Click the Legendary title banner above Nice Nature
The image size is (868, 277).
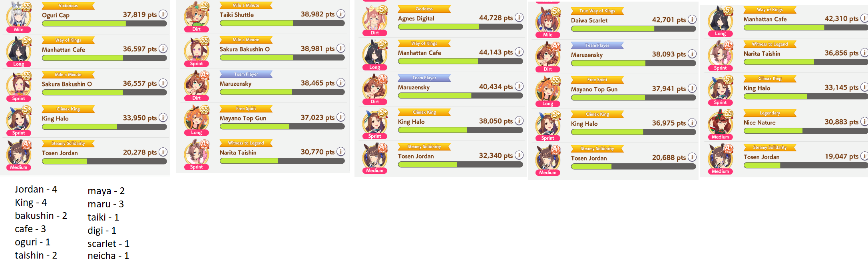770,113
